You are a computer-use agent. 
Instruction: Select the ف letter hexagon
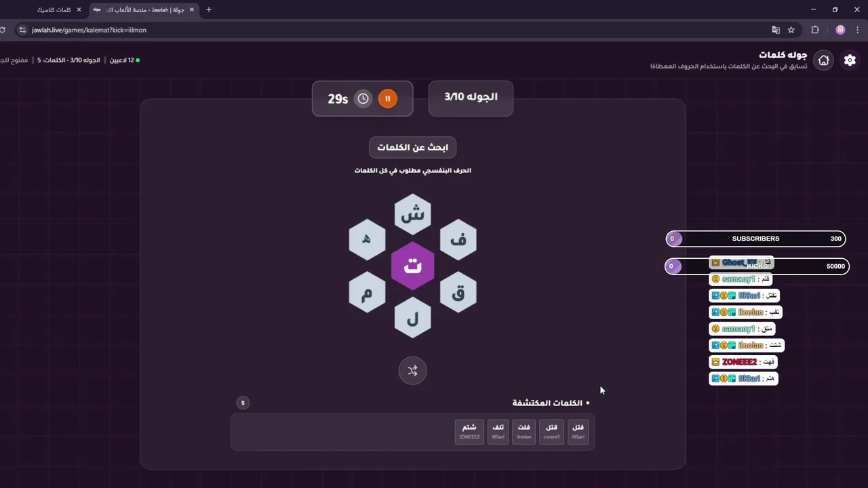tap(458, 239)
